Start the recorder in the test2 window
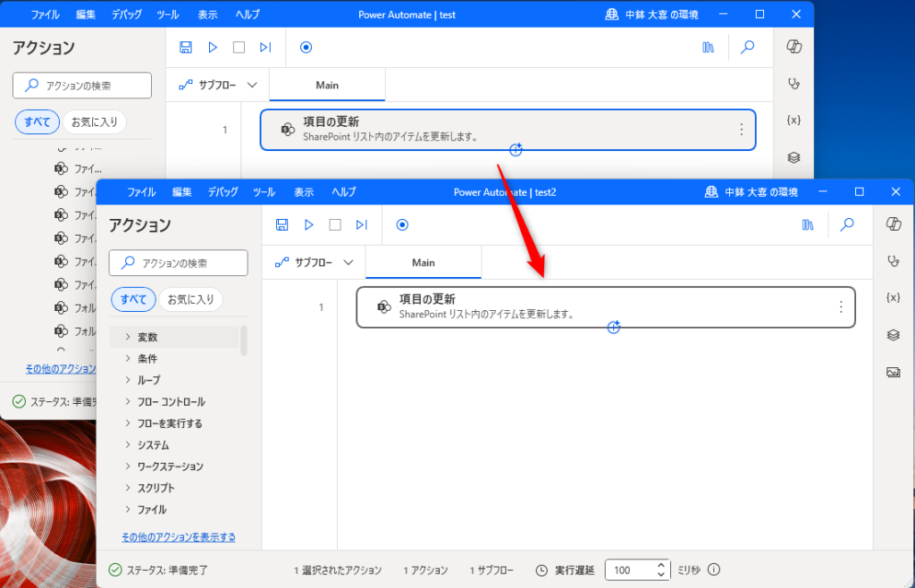Screen dimensions: 915x588 [x=402, y=224]
